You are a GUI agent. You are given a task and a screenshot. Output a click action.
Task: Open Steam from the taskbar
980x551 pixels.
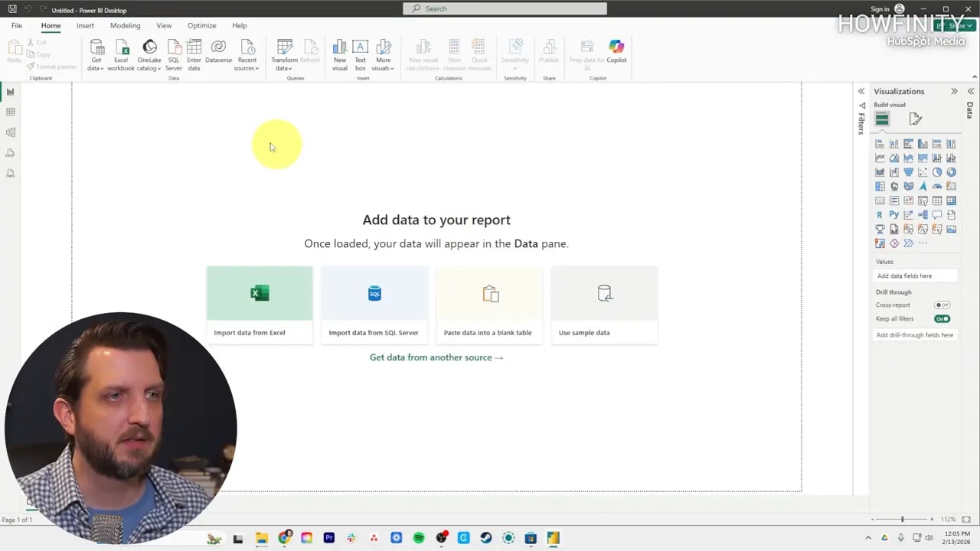pyautogui.click(x=486, y=538)
